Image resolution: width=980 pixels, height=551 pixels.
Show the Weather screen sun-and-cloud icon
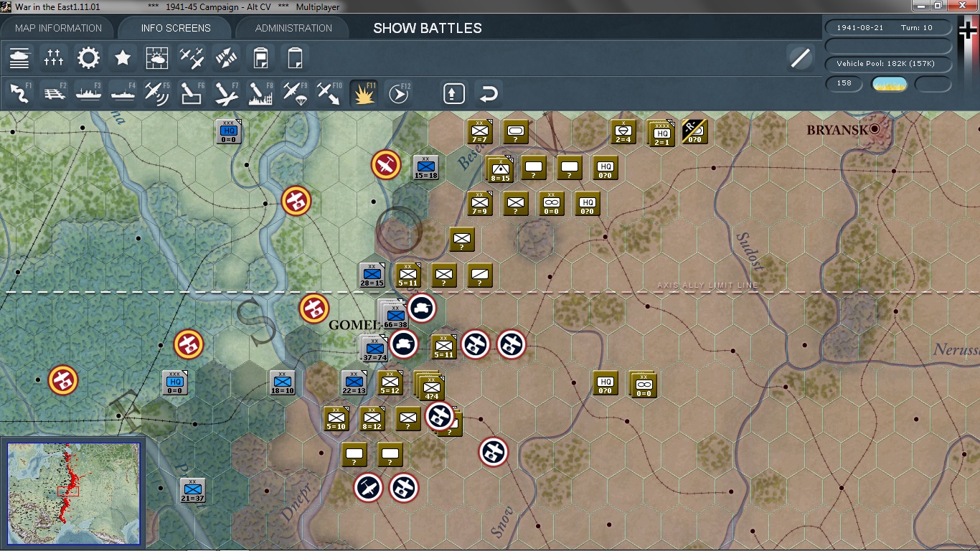157,57
